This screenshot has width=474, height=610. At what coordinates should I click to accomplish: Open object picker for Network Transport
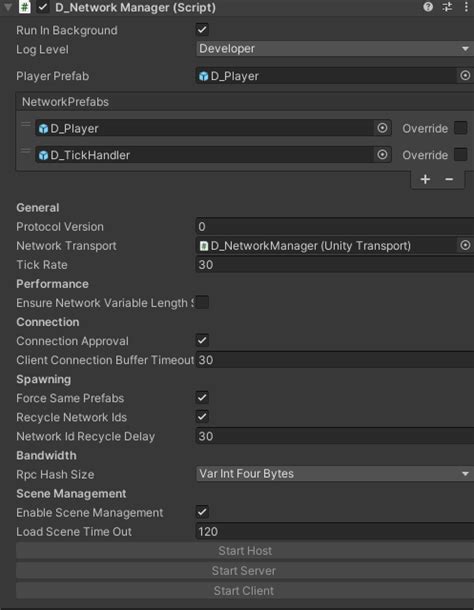[x=465, y=245]
